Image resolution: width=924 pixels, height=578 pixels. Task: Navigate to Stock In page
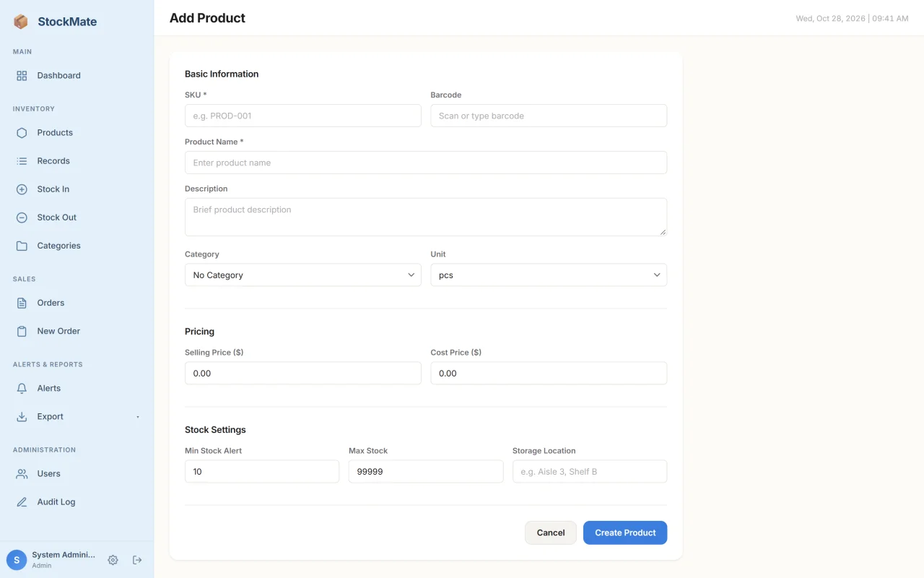pyautogui.click(x=77, y=189)
